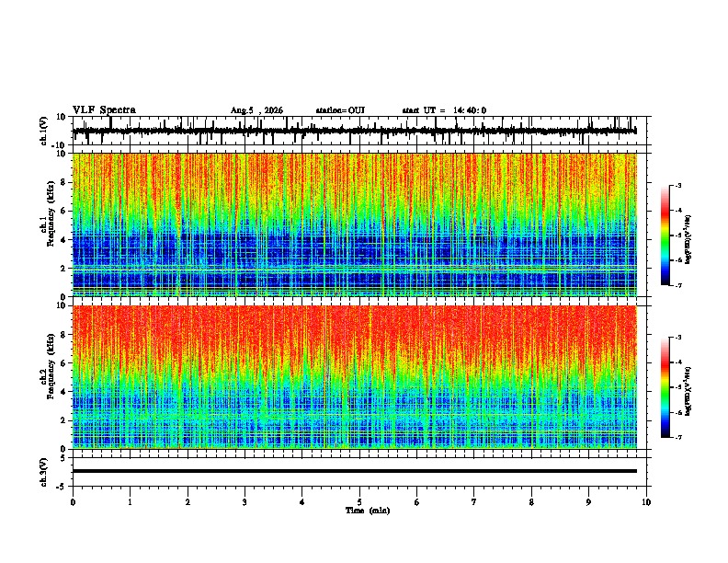728x563 pixels.
Task: Click time axis tick label '2'
Action: pyautogui.click(x=188, y=502)
